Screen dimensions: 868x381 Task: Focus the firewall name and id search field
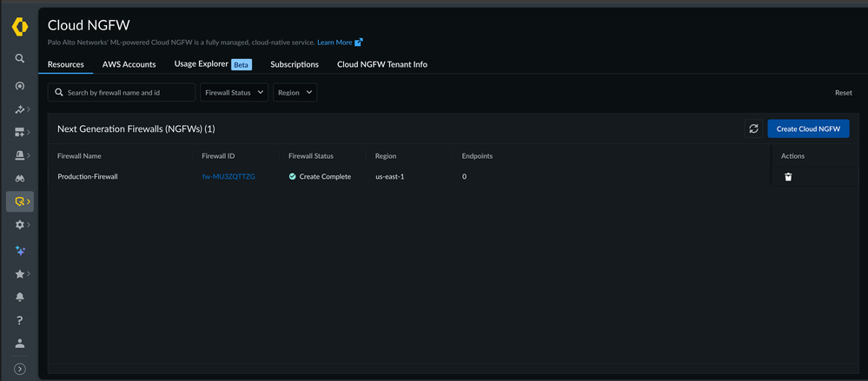(x=122, y=92)
